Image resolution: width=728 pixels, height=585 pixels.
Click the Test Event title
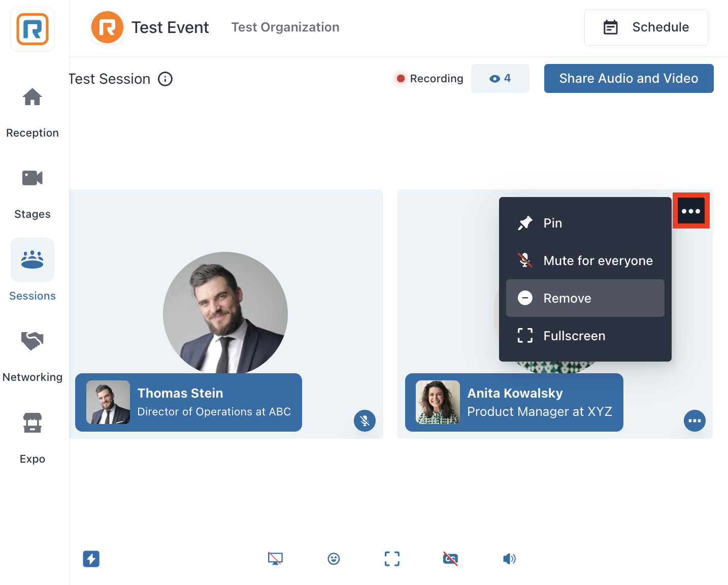point(170,27)
